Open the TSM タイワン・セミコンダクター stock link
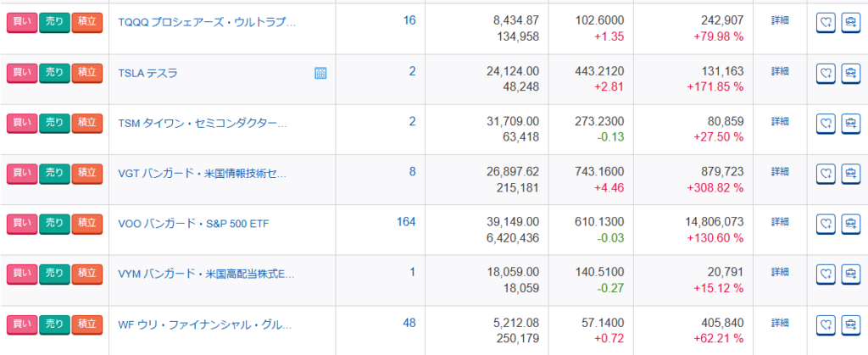868x355 pixels. pyautogui.click(x=203, y=123)
